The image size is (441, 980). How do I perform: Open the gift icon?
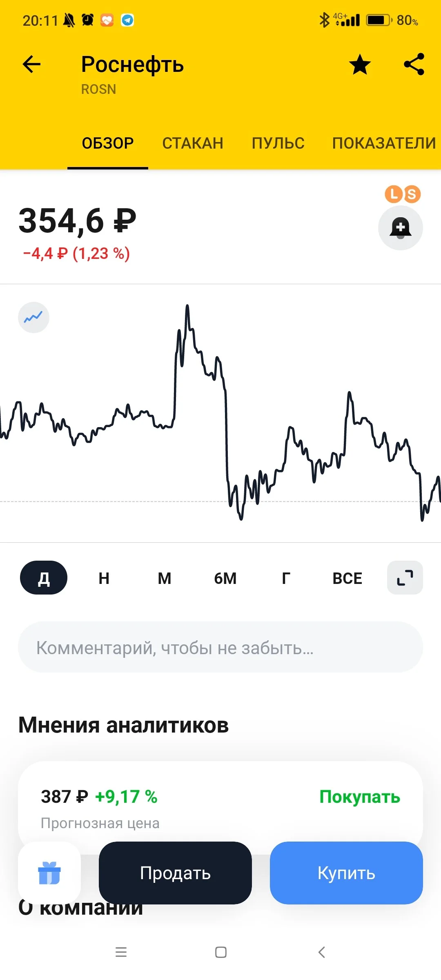click(49, 873)
